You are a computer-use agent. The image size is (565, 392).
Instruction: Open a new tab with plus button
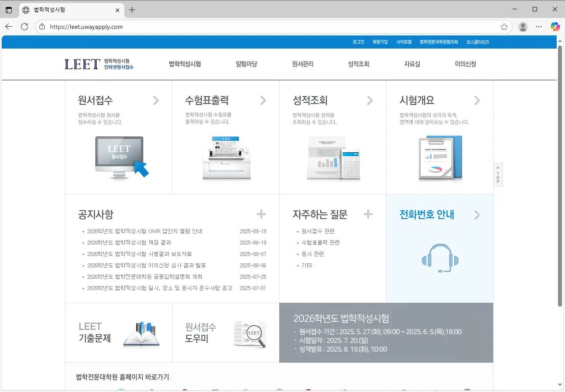pos(132,10)
